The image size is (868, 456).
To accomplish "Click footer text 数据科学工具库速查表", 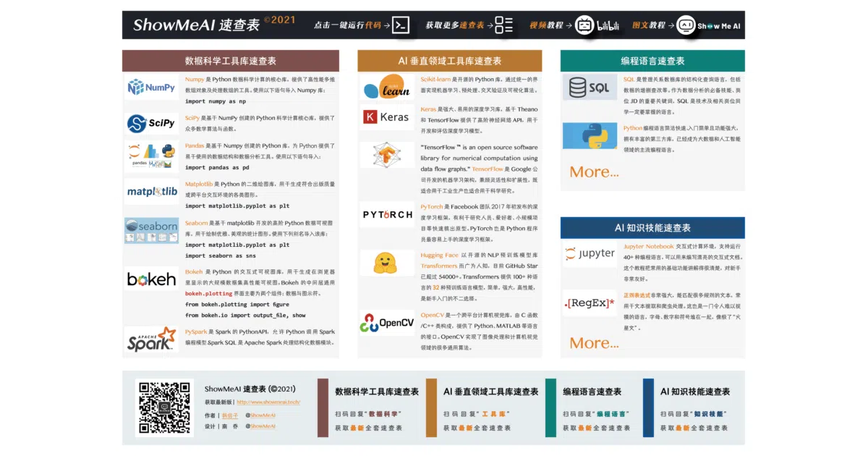I will 377,392.
